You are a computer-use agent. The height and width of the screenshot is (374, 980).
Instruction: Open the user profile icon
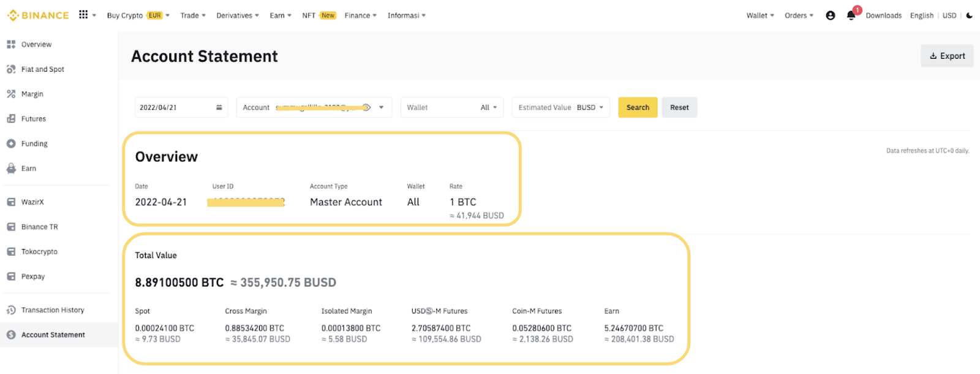(x=830, y=15)
